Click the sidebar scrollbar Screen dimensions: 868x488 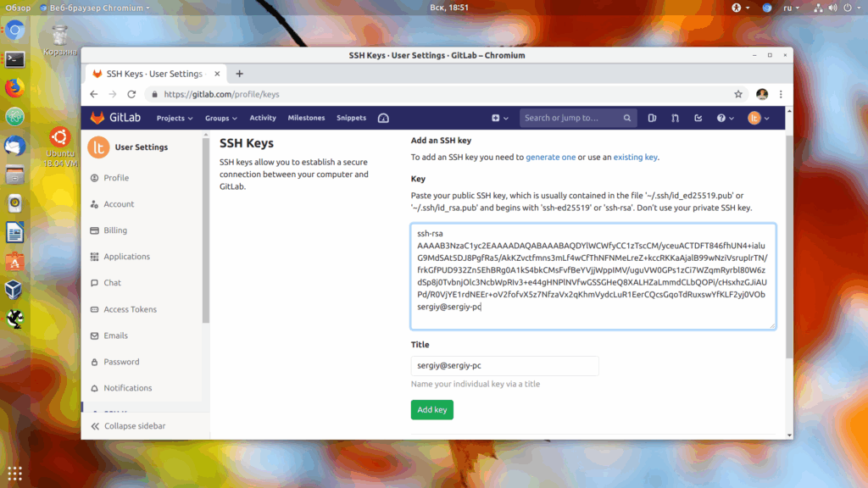tap(206, 230)
